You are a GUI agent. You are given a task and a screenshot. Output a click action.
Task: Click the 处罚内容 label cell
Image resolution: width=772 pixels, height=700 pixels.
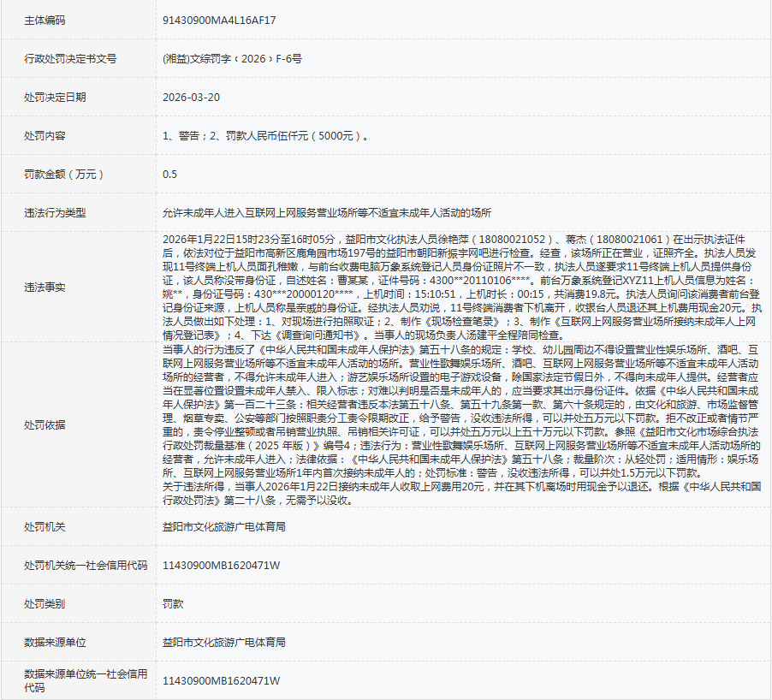pyautogui.click(x=45, y=136)
